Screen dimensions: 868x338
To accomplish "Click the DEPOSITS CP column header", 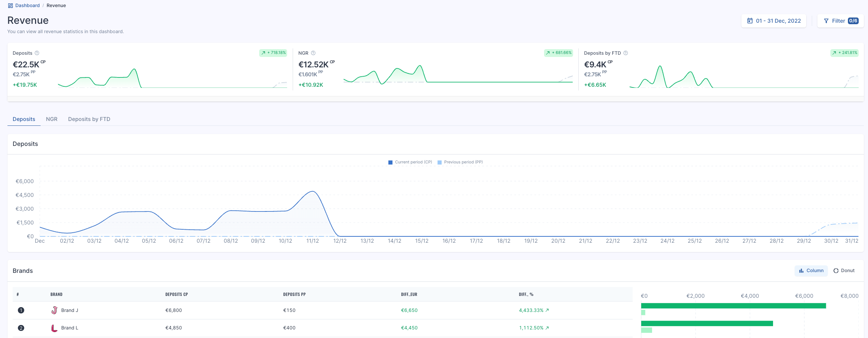I will coord(177,294).
